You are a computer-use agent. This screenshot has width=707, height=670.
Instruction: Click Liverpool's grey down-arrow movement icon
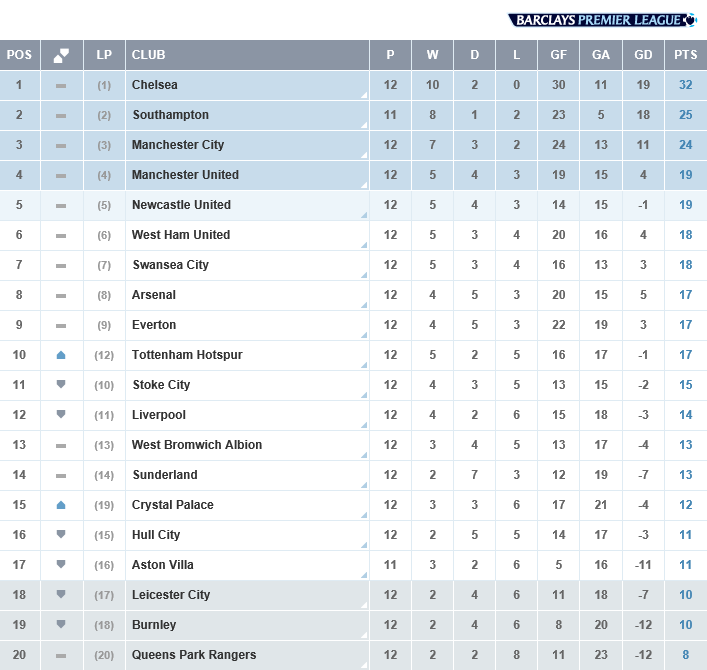pyautogui.click(x=61, y=414)
